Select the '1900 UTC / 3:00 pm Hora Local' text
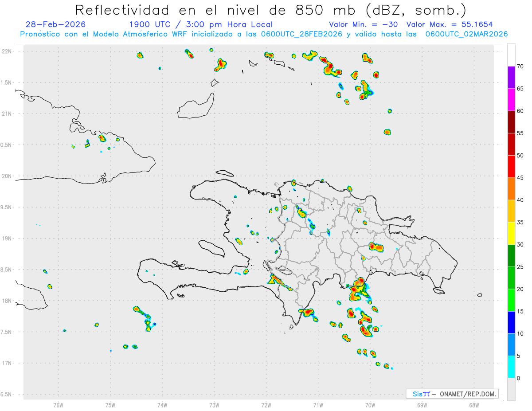 click(201, 24)
